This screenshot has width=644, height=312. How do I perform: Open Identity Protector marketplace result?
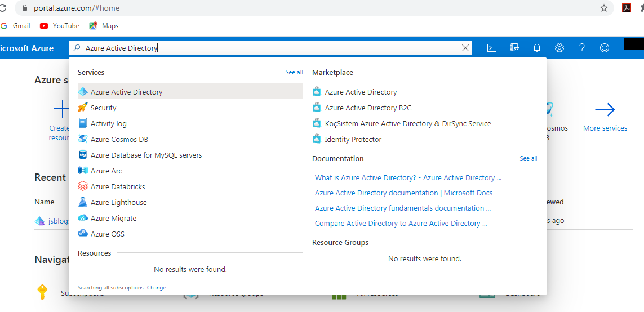(x=353, y=139)
